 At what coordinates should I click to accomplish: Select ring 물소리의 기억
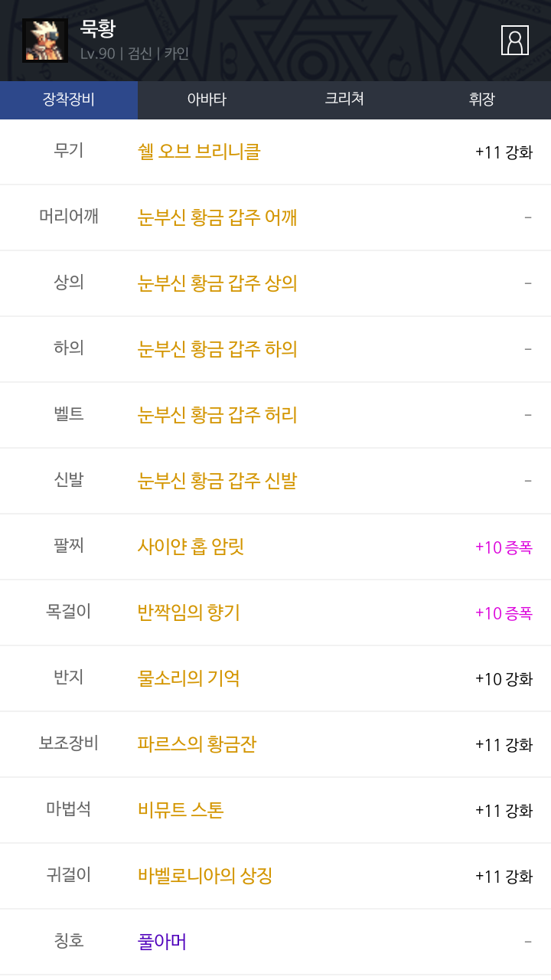coord(188,678)
